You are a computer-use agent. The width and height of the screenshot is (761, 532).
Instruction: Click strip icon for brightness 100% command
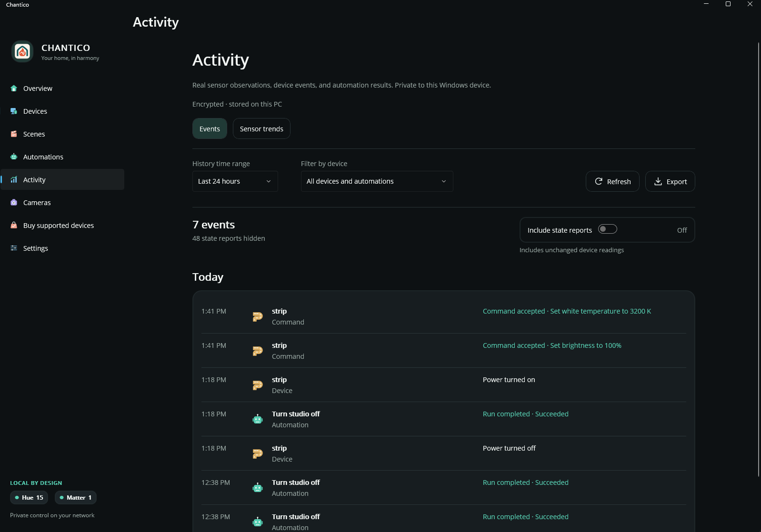pyautogui.click(x=258, y=351)
